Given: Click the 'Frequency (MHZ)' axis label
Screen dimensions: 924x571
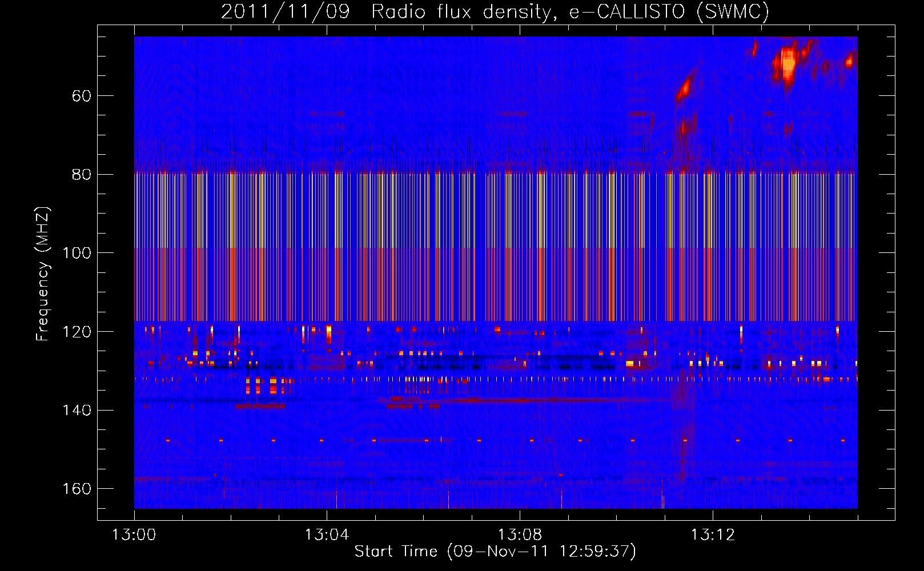Looking at the screenshot, I should (x=43, y=274).
